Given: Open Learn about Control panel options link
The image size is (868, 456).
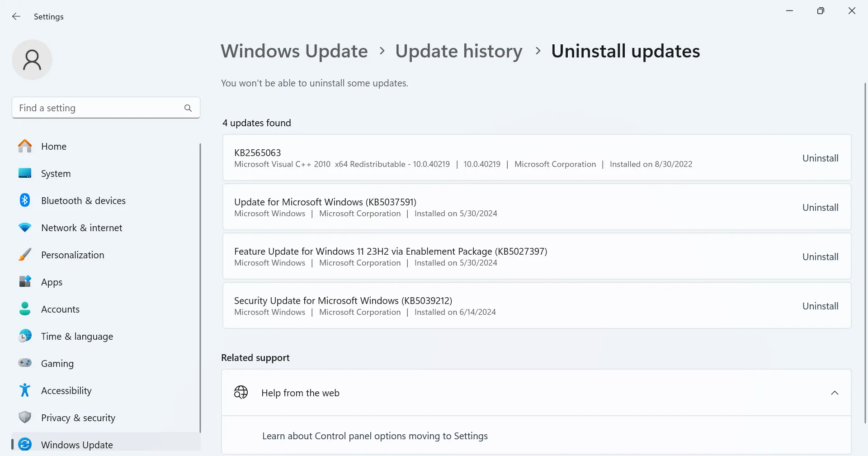Looking at the screenshot, I should click(x=375, y=436).
